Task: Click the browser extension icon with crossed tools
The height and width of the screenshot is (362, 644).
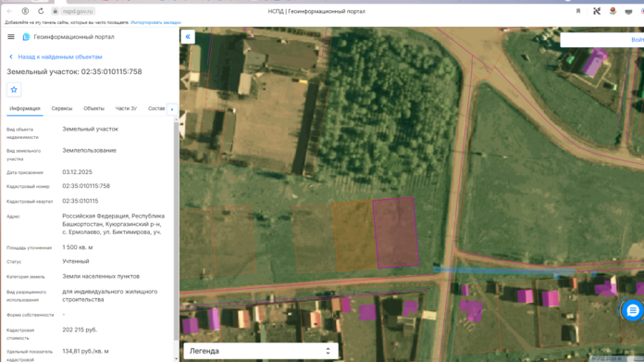Action: coord(597,11)
